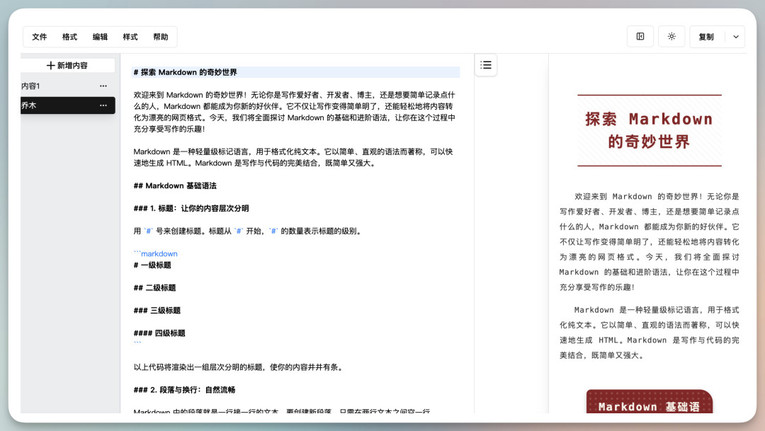Click the 新增内容 add button
765x431 pixels.
click(67, 65)
